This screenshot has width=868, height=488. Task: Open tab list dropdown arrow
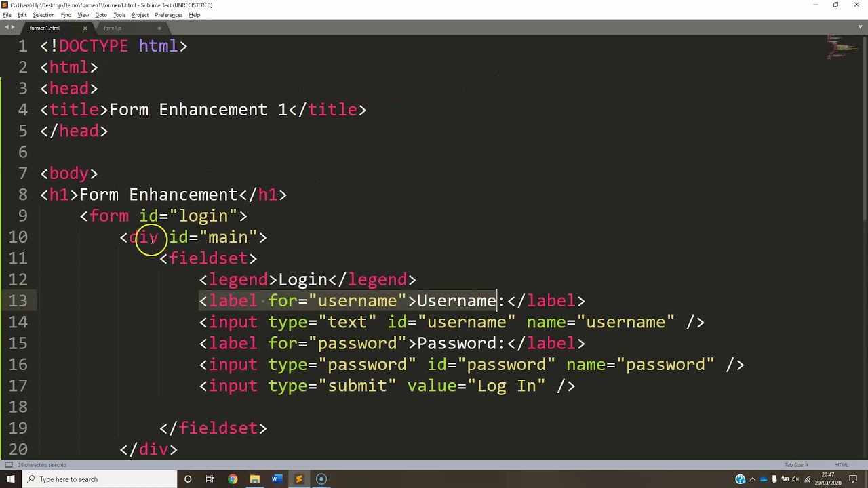tap(860, 28)
